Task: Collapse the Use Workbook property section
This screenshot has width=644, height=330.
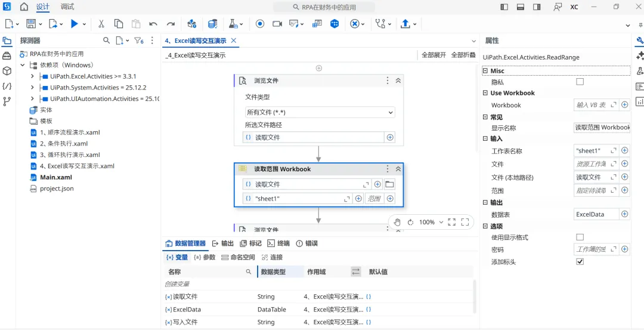Action: tap(485, 93)
